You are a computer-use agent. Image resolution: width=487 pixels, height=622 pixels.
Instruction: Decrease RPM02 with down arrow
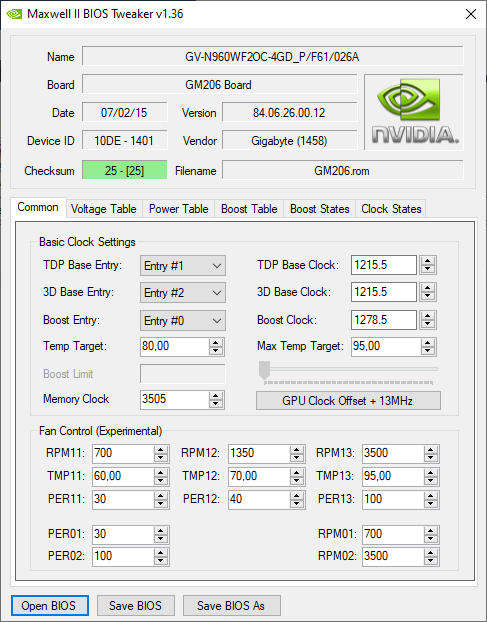[431, 561]
